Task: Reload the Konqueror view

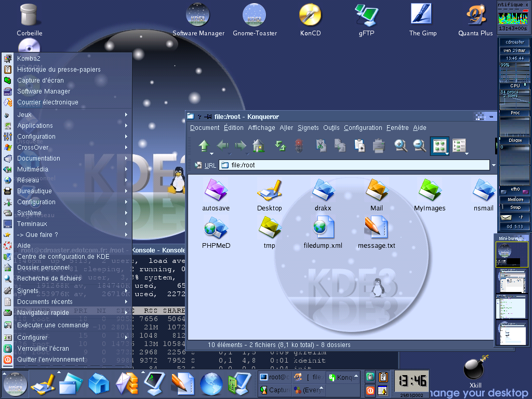Action: 280,145
